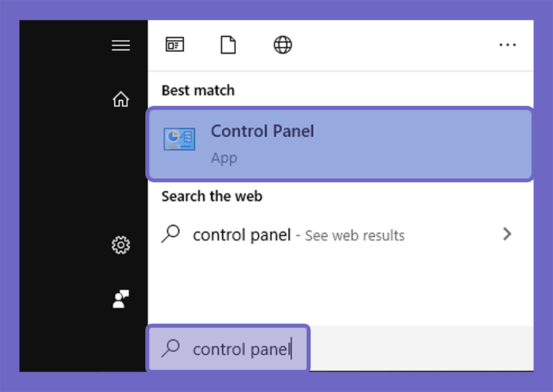Click the Control Panel app icon
This screenshot has height=392, width=553.
tap(179, 139)
